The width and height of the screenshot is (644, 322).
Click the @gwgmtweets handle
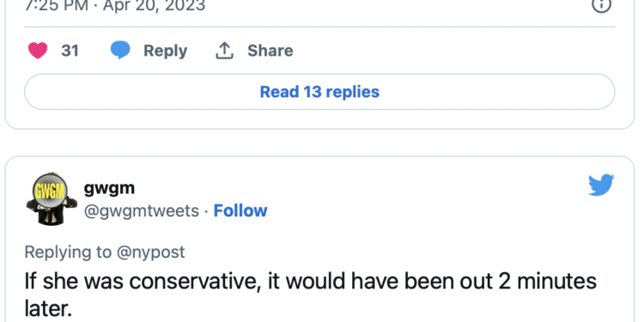(142, 210)
